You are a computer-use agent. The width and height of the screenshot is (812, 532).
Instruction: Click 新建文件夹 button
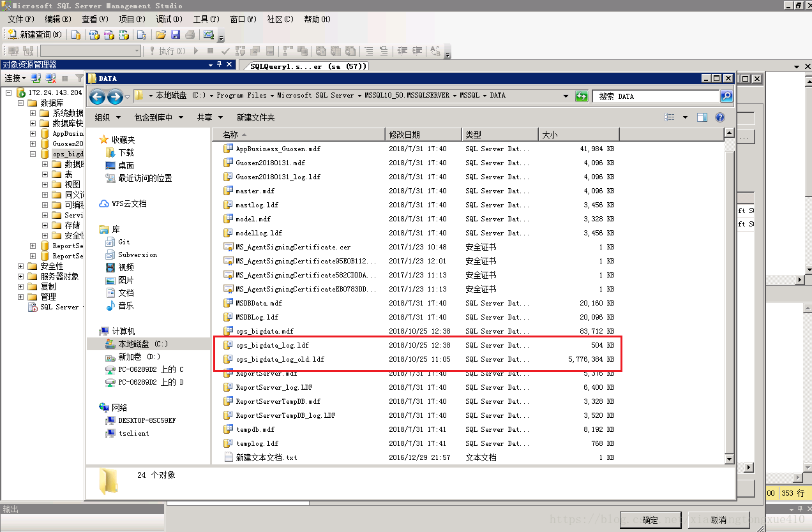click(255, 117)
